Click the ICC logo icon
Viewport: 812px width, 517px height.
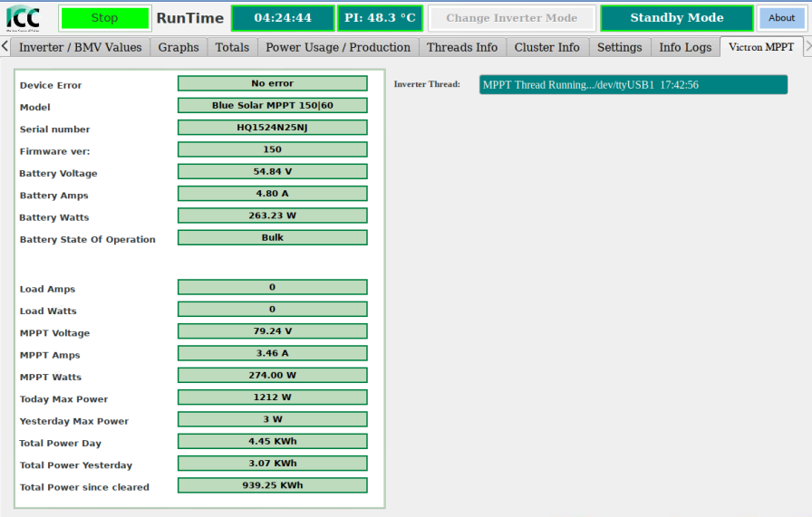pyautogui.click(x=24, y=18)
